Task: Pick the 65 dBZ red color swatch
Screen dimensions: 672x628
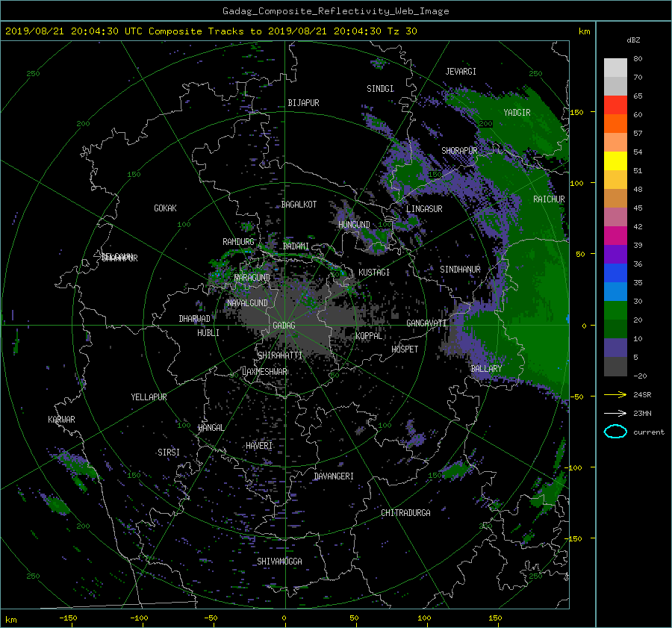Action: pos(615,105)
